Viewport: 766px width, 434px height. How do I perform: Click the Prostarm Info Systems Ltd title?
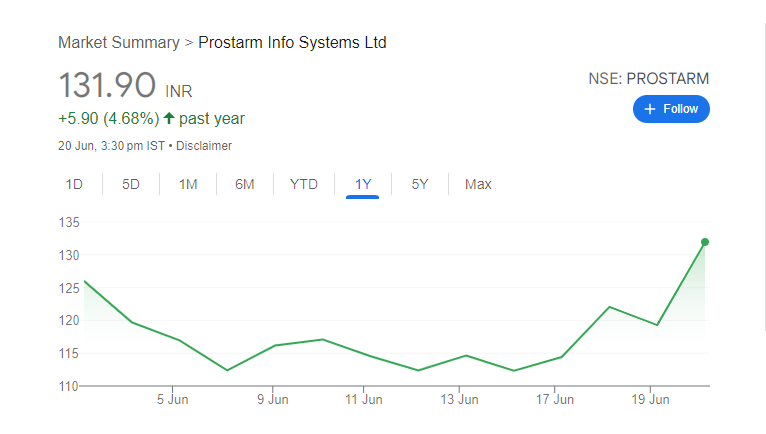(292, 43)
